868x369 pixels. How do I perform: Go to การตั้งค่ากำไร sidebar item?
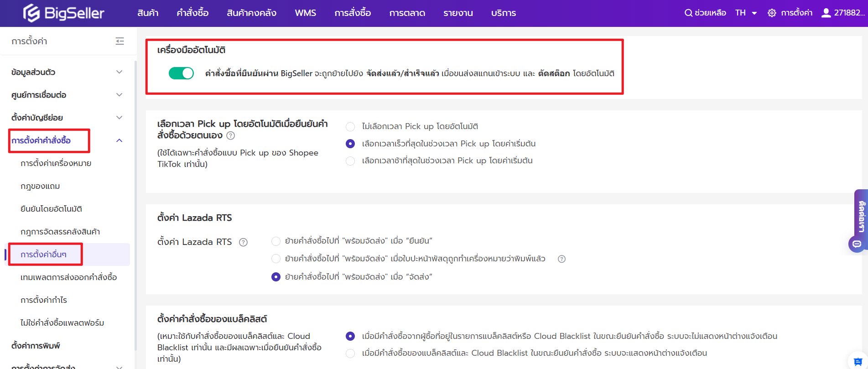click(44, 300)
